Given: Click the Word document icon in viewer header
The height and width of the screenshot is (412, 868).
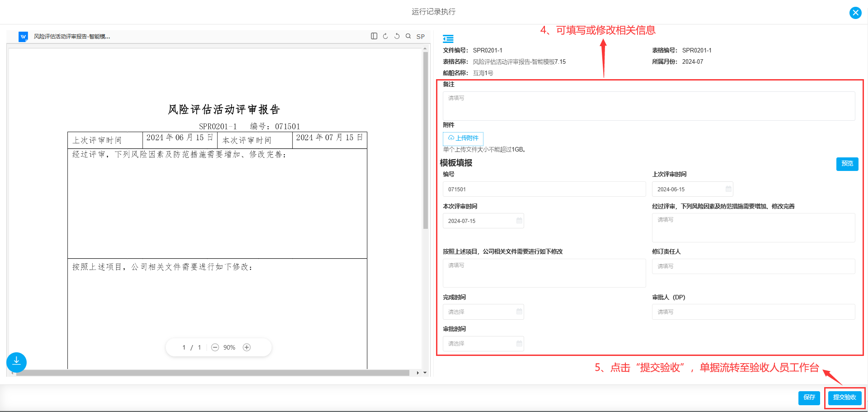Looking at the screenshot, I should [x=23, y=37].
